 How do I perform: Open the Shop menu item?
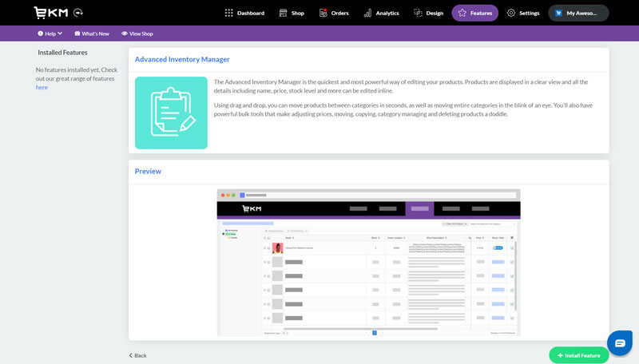tap(292, 13)
